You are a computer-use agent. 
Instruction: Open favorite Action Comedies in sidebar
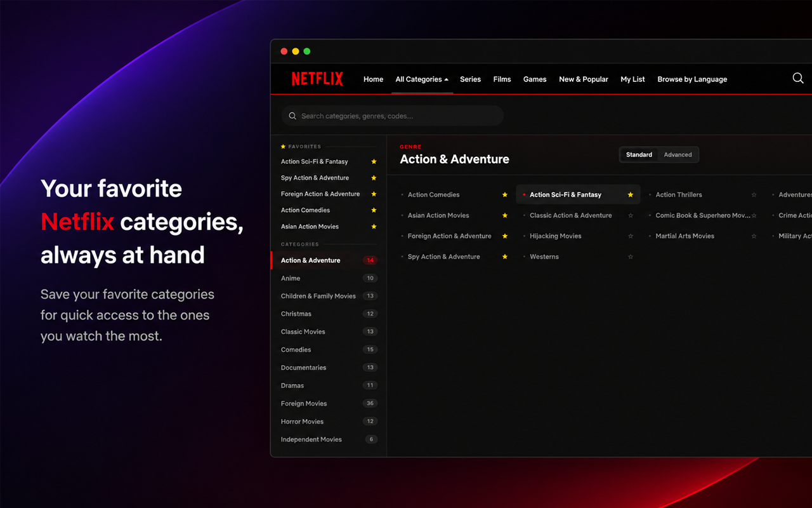(306, 210)
